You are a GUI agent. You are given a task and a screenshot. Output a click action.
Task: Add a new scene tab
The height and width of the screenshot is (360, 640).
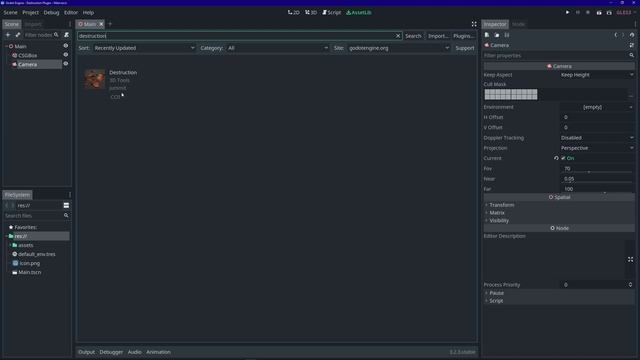110,24
